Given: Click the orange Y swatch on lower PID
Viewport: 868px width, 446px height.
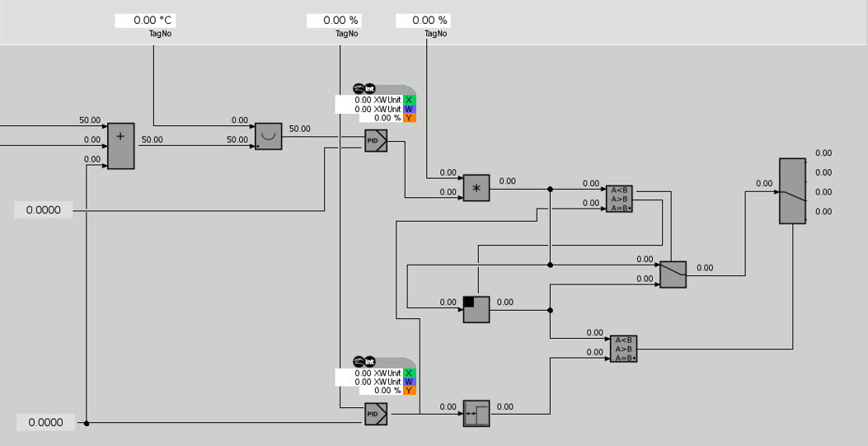Looking at the screenshot, I should coord(410,391).
